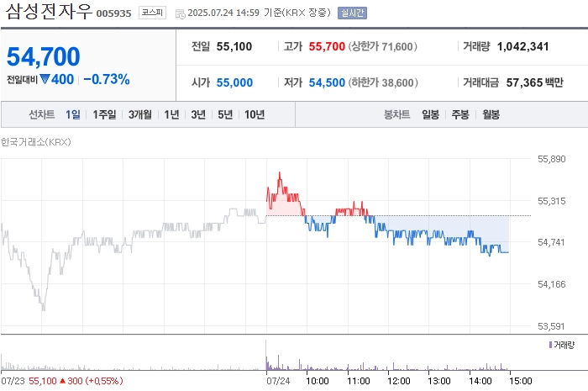Click the 10:00 time axis label
The image size is (588, 391).
(x=318, y=381)
